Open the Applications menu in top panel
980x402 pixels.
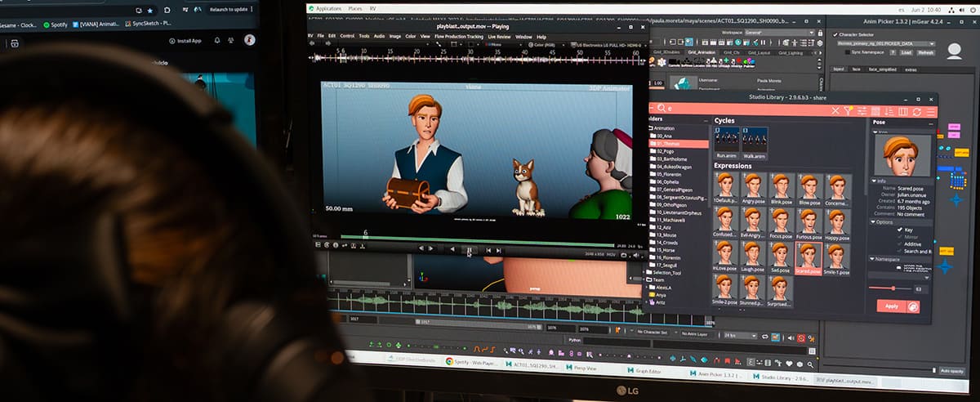click(x=327, y=8)
